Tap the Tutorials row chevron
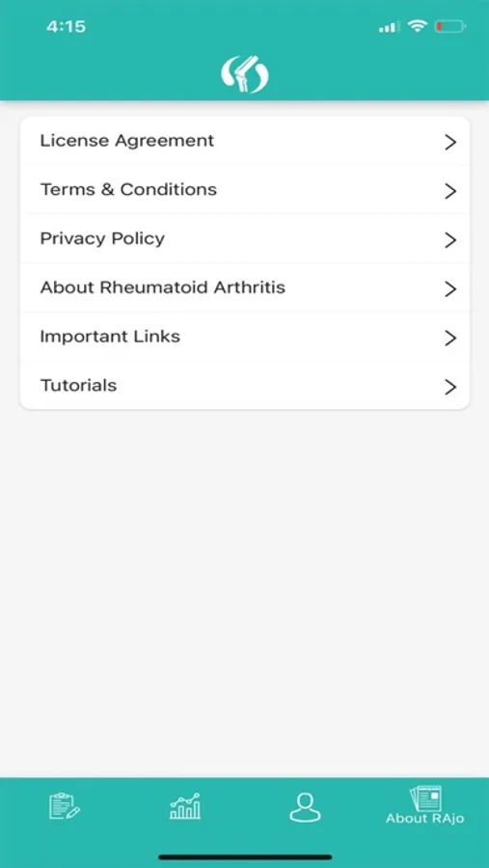 tap(450, 387)
